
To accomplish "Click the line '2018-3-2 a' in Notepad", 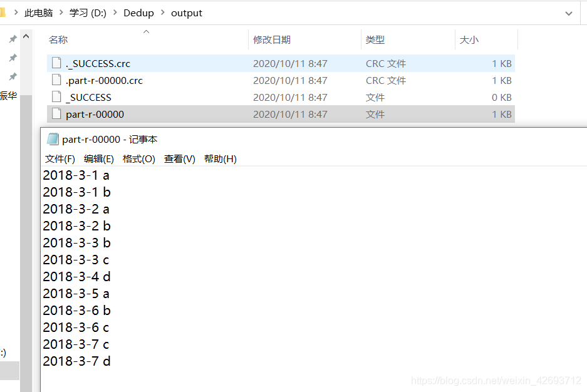I will point(76,209).
